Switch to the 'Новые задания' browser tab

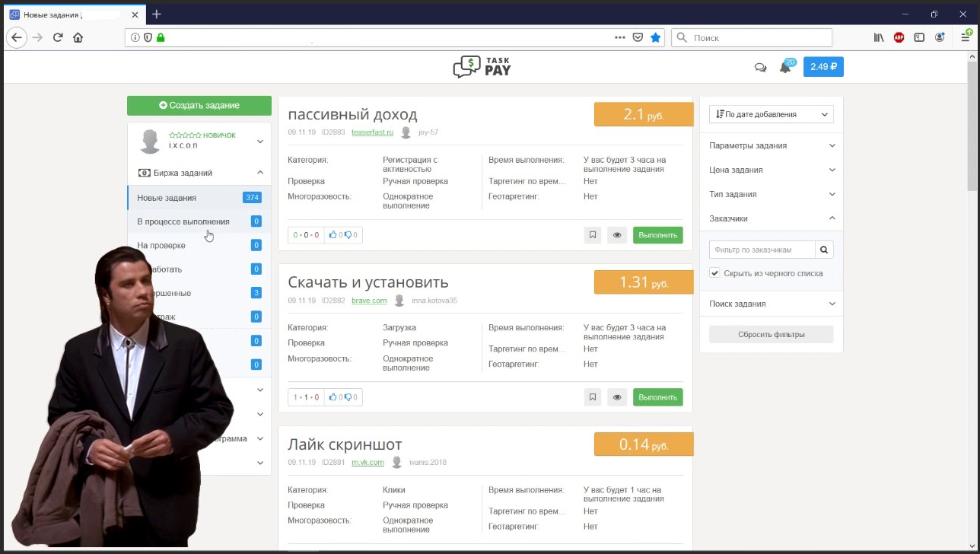pyautogui.click(x=75, y=14)
